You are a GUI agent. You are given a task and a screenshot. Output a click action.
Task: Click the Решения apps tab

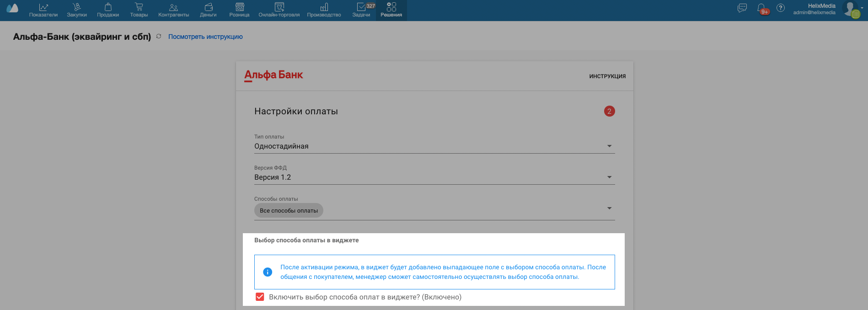[391, 11]
